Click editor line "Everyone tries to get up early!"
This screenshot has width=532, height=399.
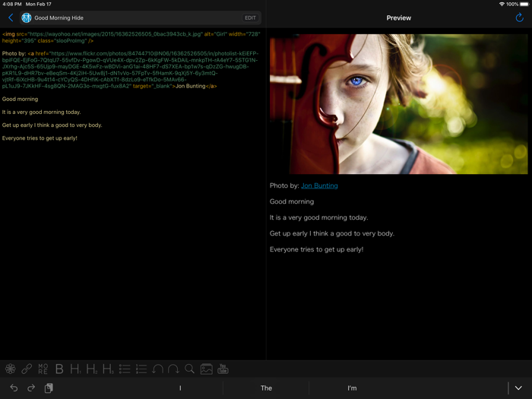tap(40, 138)
